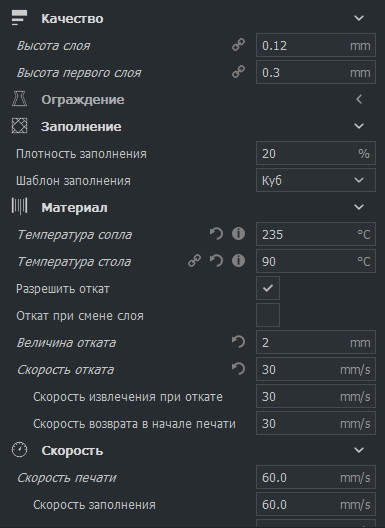Click the Откат при смене слоя label
Screen dimensions: 385x528
[x=80, y=316]
